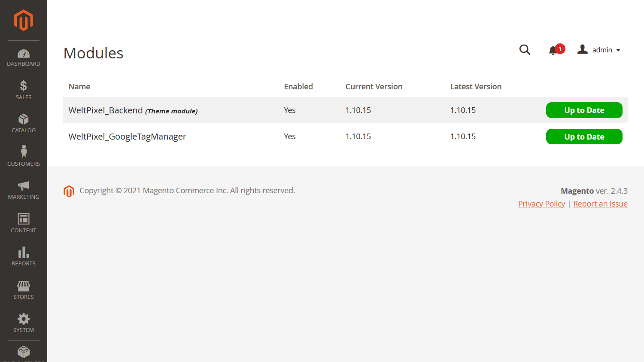Click the search magnifier icon
644x362 pixels.
525,50
